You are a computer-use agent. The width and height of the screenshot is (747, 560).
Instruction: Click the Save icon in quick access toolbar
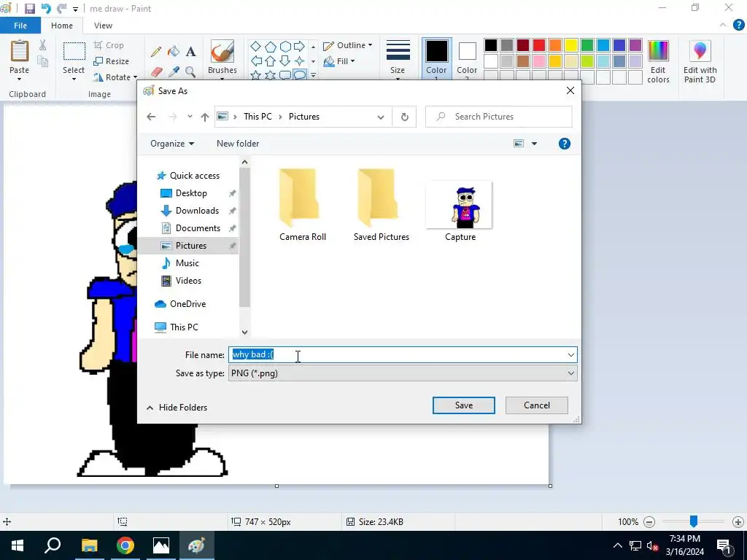29,9
